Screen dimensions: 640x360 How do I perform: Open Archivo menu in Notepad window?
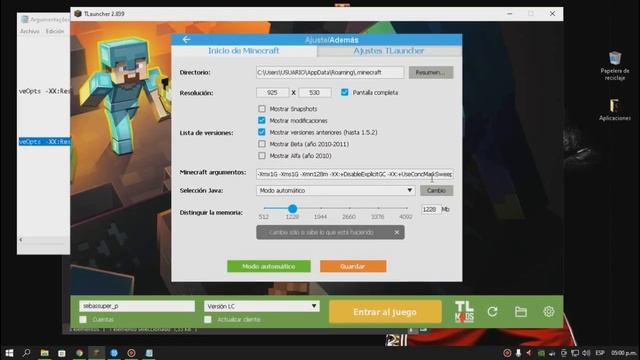29,31
